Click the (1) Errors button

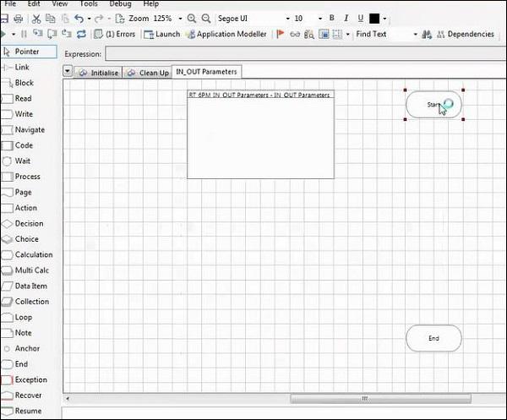[114, 34]
